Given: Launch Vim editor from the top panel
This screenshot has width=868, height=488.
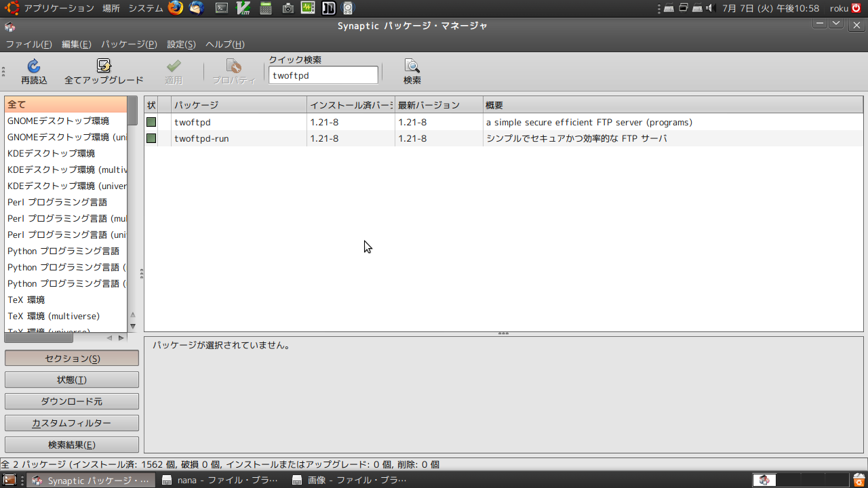Looking at the screenshot, I should [x=244, y=8].
